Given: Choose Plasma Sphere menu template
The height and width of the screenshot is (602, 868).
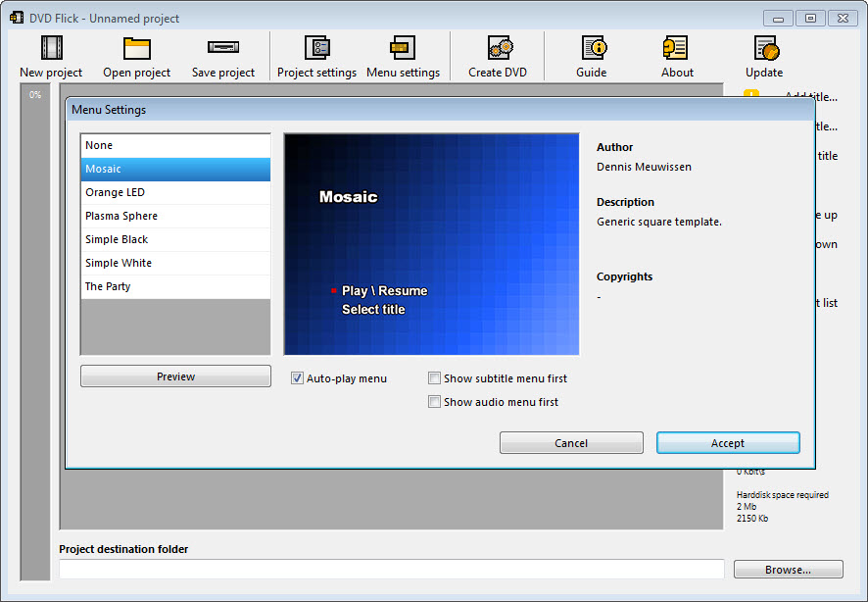Looking at the screenshot, I should (x=175, y=216).
